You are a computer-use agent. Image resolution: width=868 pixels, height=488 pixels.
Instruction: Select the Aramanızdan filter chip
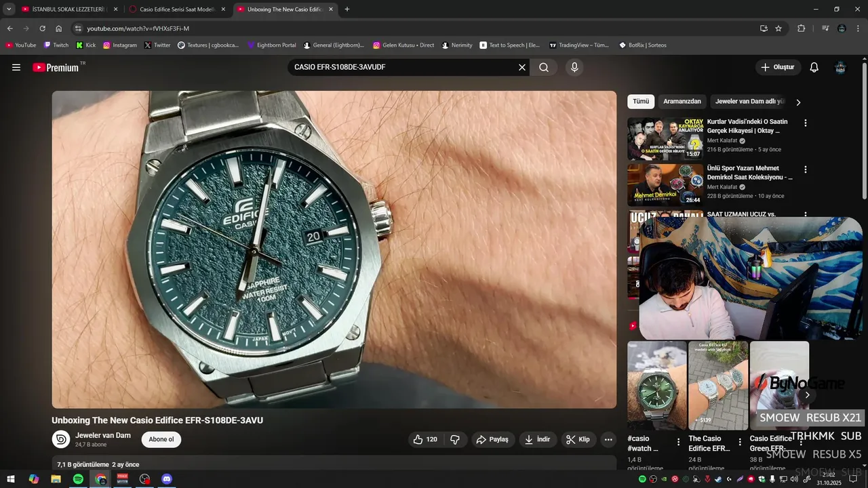[x=682, y=102]
